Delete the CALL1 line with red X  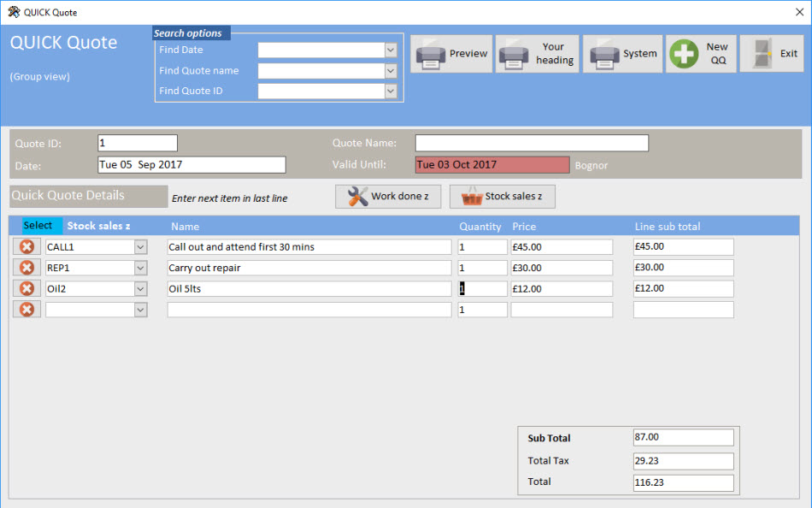26,247
